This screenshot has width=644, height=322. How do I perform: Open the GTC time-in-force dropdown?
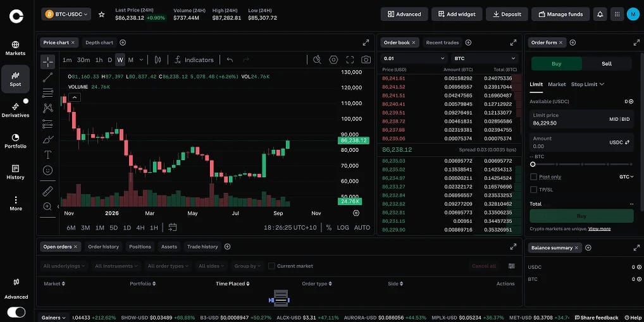pyautogui.click(x=626, y=176)
